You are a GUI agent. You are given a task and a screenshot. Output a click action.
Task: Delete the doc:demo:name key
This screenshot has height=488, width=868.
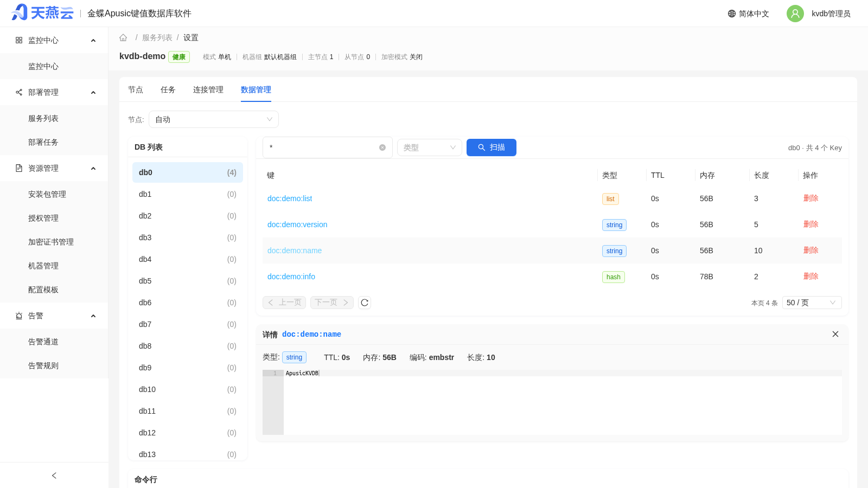pos(810,251)
